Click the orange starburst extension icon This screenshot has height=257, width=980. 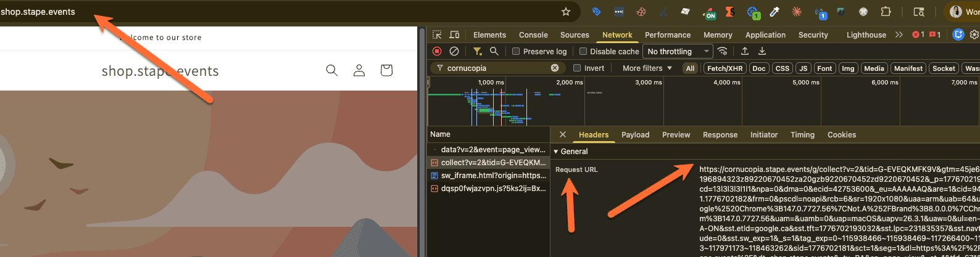coord(797,11)
